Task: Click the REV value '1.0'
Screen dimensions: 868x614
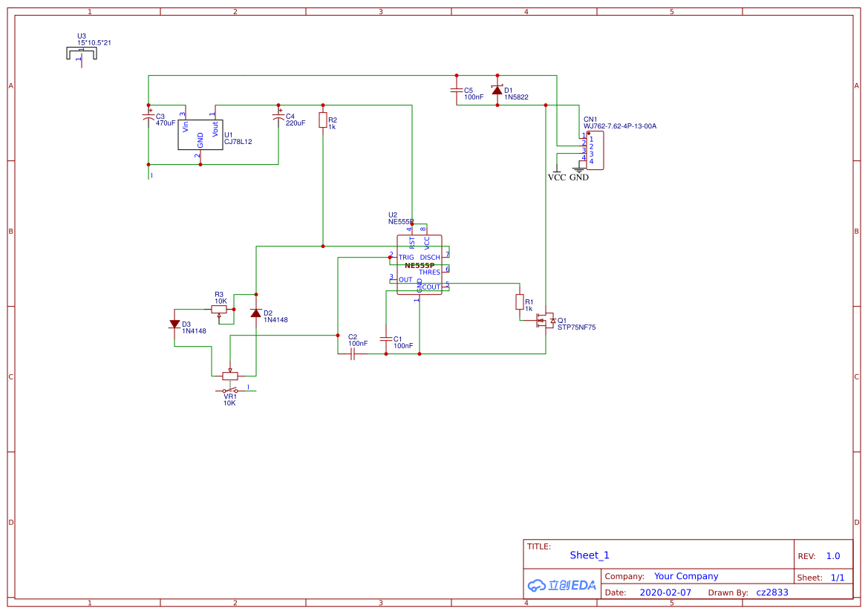Action: click(833, 556)
